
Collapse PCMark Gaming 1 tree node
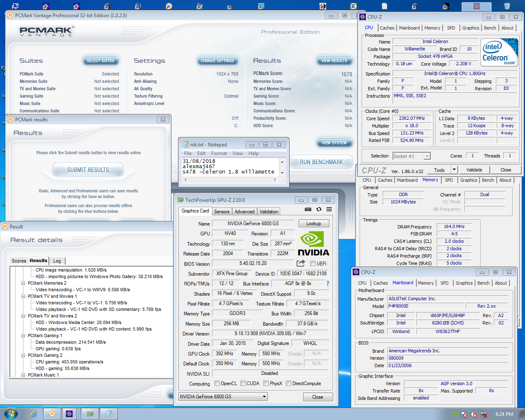tap(23, 336)
